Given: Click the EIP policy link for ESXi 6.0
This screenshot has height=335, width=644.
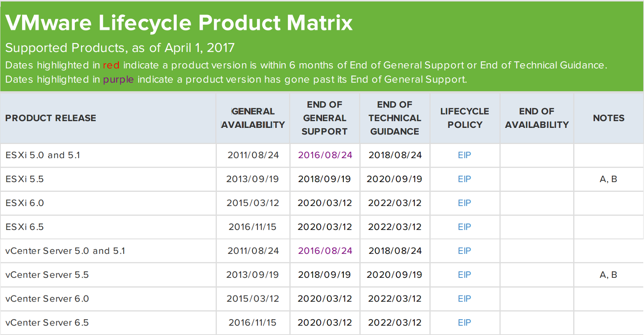Looking at the screenshot, I should [464, 203].
